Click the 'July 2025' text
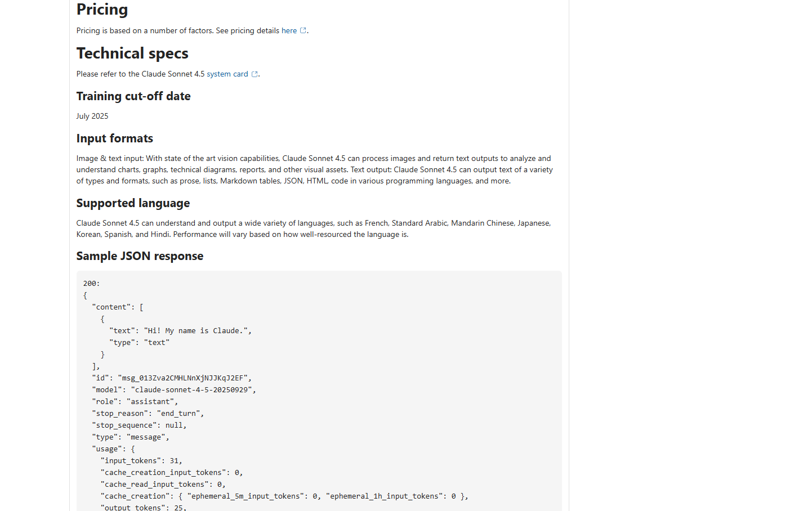Image resolution: width=812 pixels, height=511 pixels. [x=92, y=116]
